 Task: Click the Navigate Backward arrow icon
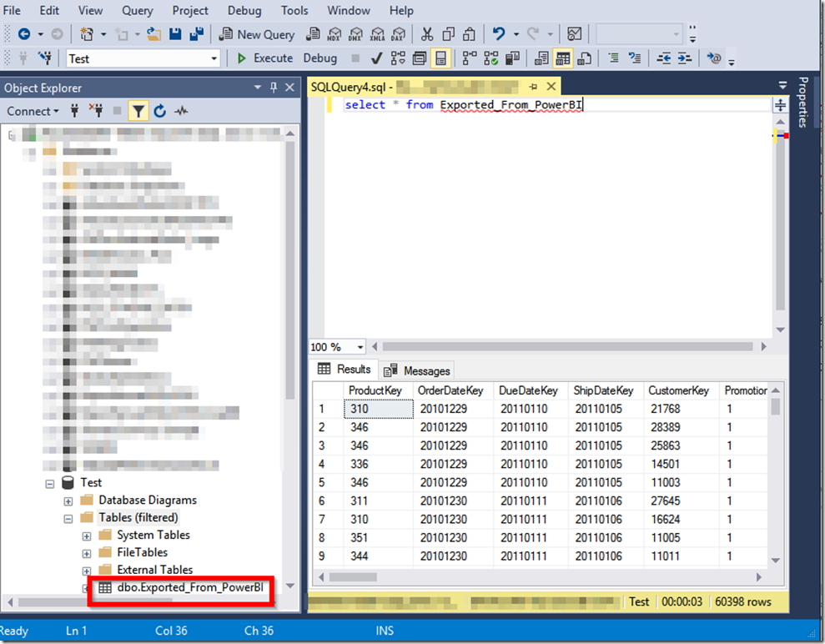[x=24, y=34]
